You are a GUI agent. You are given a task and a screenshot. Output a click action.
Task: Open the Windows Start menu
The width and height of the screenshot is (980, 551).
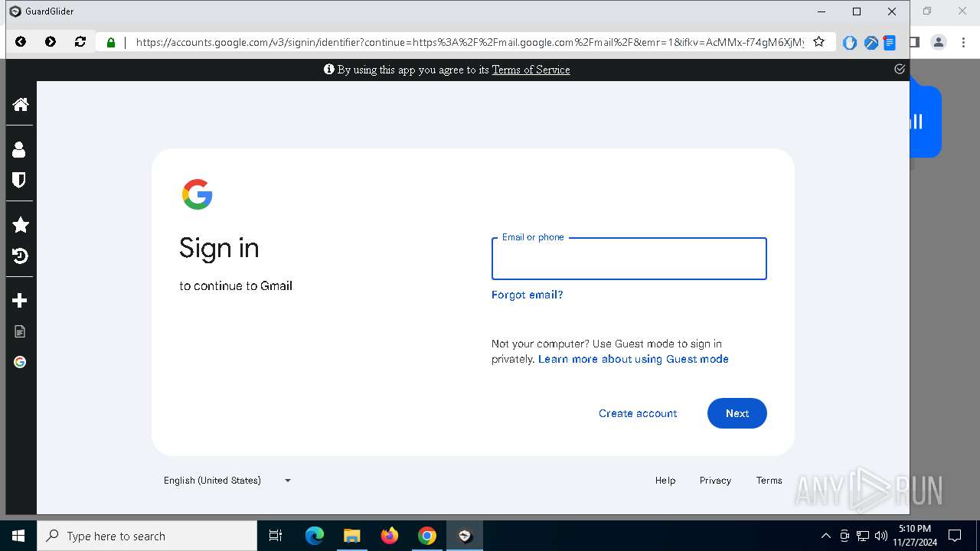18,536
